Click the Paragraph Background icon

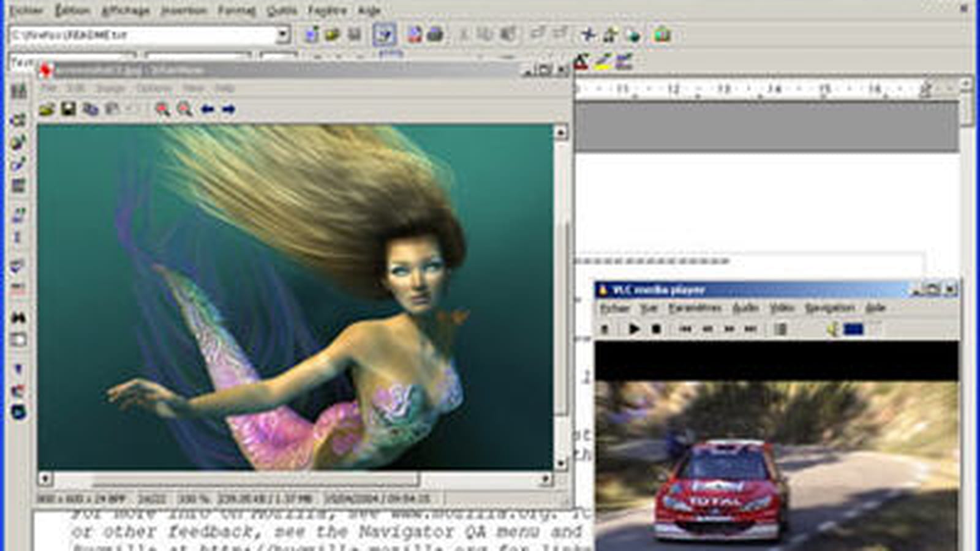[x=624, y=62]
